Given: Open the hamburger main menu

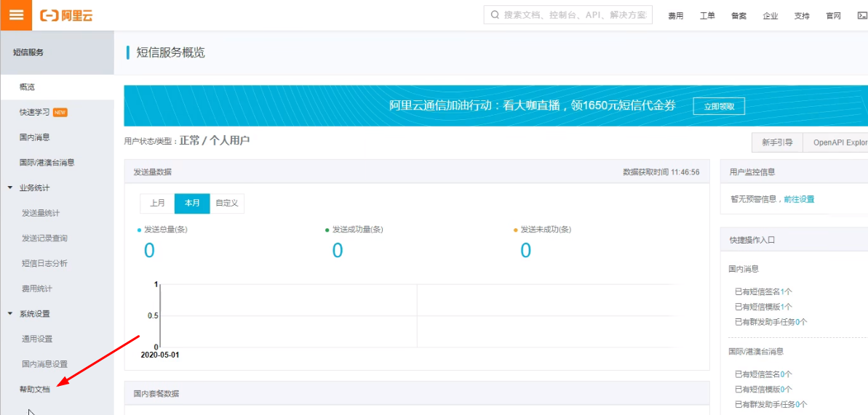Looking at the screenshot, I should 17,15.
